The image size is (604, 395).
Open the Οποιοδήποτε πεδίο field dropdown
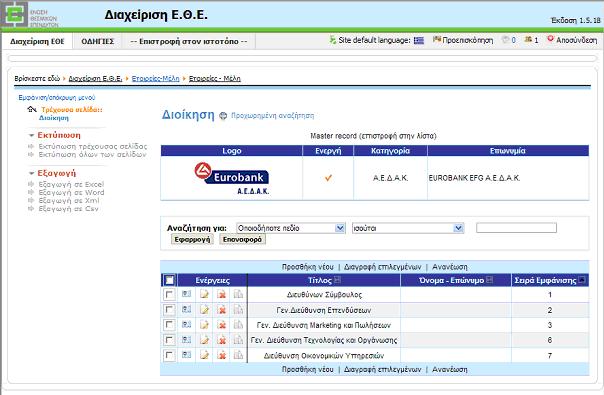coord(291,228)
